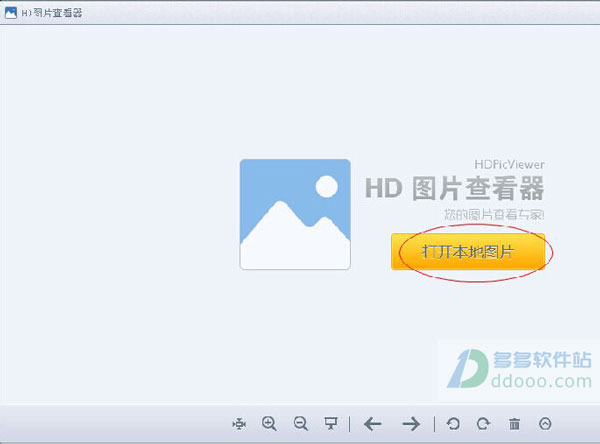Click the 您的图片查看专家 slogan text
Viewport: 600px width, 444px height.
coord(494,215)
